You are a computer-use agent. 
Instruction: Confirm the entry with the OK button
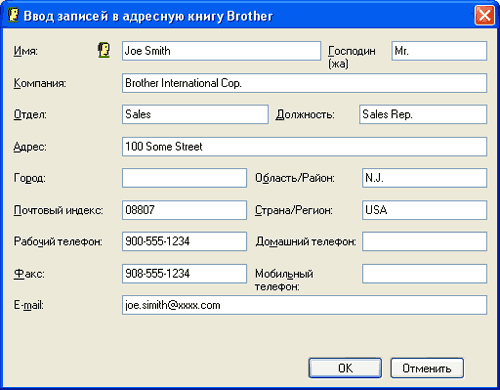345,368
